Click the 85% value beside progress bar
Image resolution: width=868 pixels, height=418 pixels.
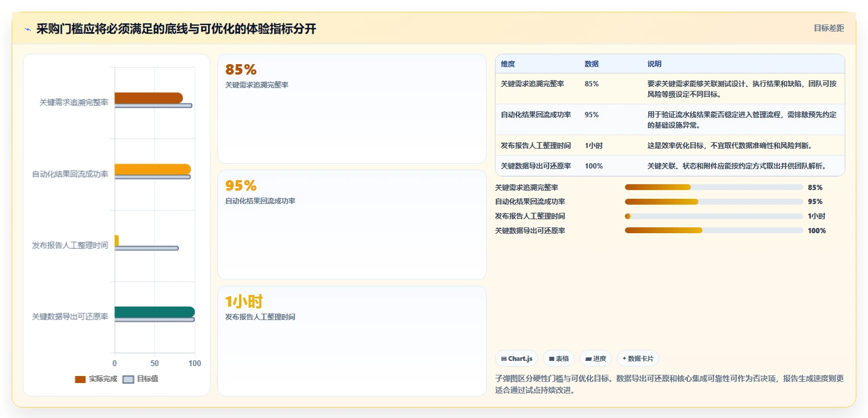point(815,187)
